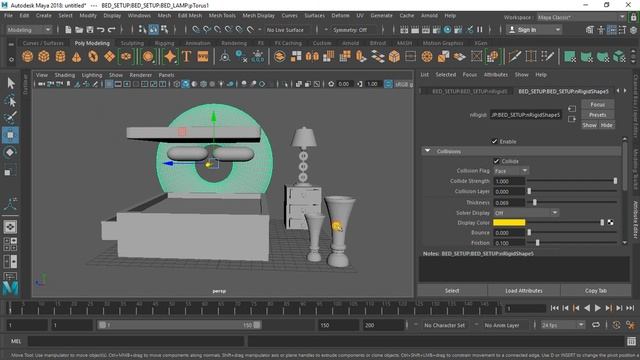Pick the Paint selection tool

coord(11,118)
